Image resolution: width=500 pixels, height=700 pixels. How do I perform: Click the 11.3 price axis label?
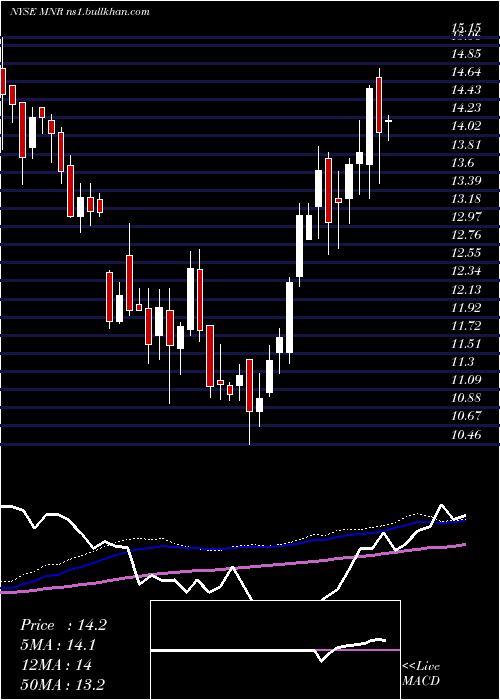[x=463, y=362]
